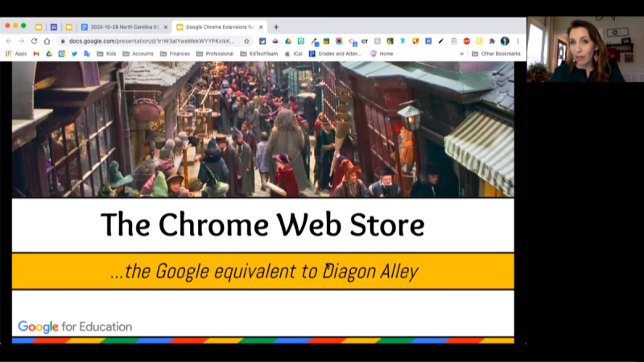Go back to the previous page

9,41
